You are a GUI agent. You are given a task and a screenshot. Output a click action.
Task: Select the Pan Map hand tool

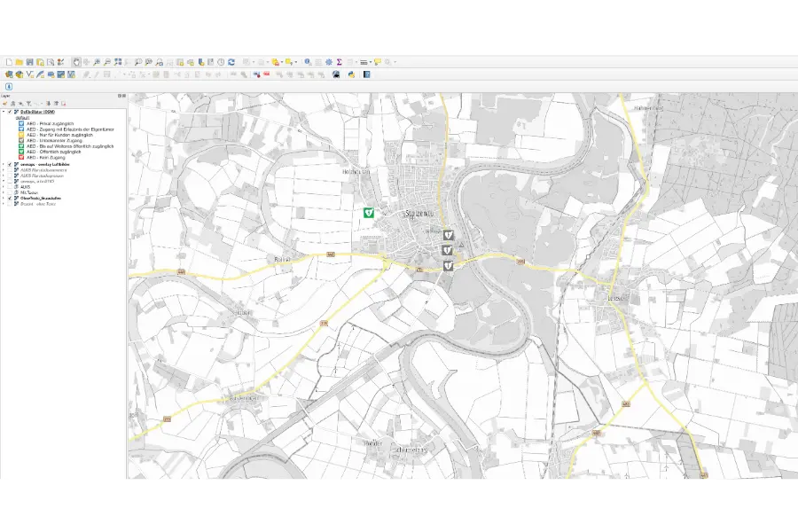(x=76, y=62)
